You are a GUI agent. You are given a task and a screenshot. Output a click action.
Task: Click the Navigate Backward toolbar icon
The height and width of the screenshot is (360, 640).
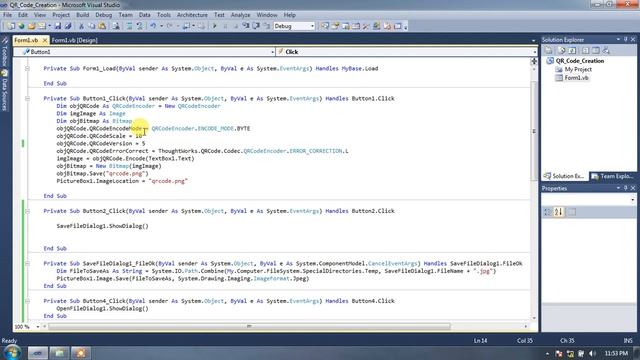click(186, 26)
